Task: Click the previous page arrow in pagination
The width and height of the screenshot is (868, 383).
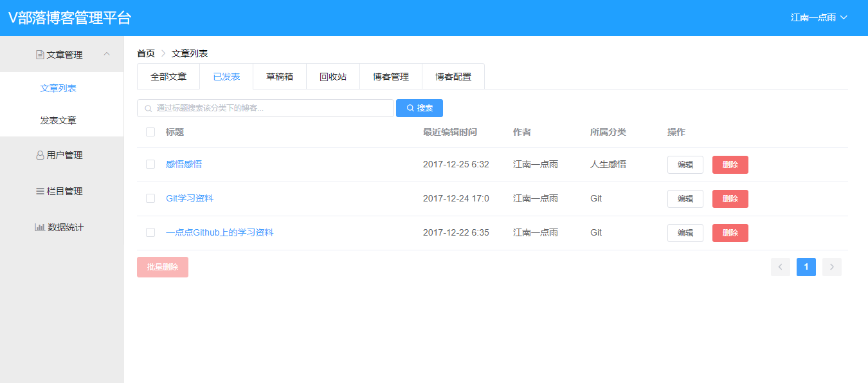Action: point(780,266)
